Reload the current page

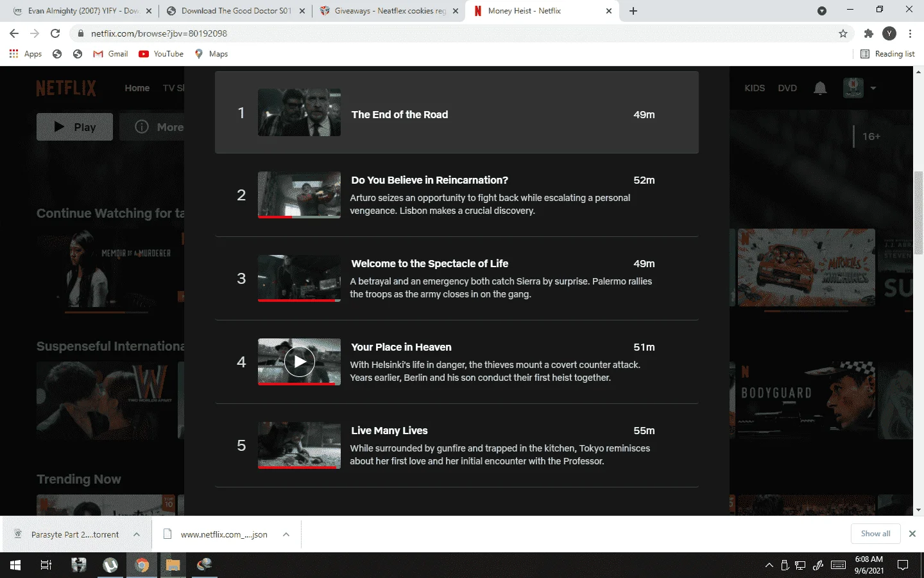(x=55, y=33)
